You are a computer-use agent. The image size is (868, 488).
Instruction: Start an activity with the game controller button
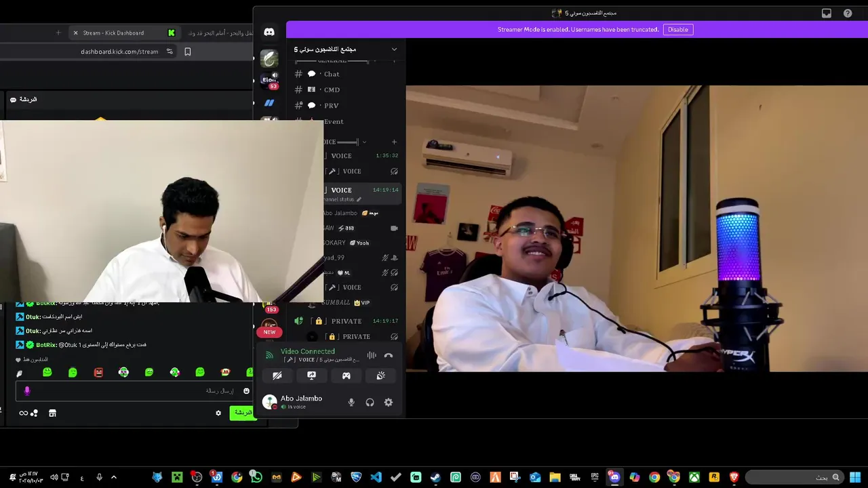[347, 375]
